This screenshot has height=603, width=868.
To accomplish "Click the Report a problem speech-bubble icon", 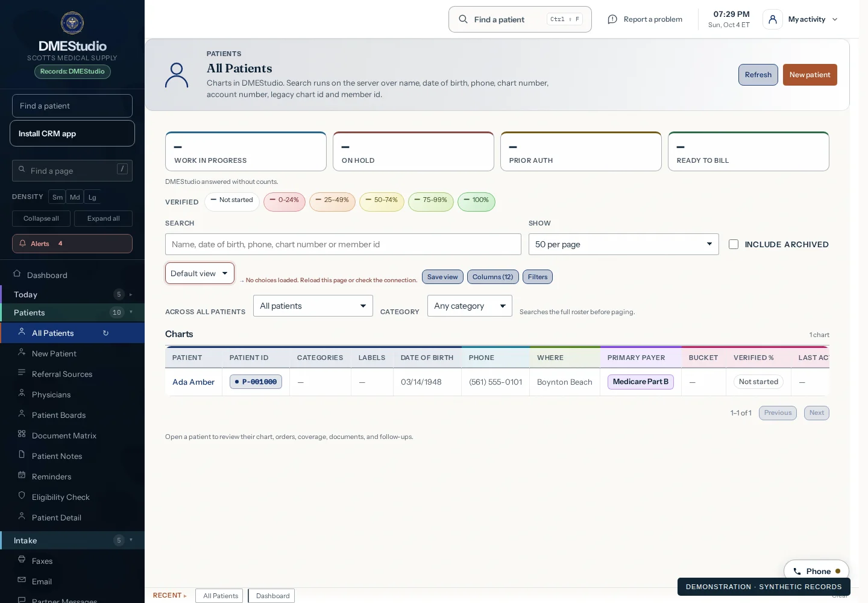I will [612, 19].
